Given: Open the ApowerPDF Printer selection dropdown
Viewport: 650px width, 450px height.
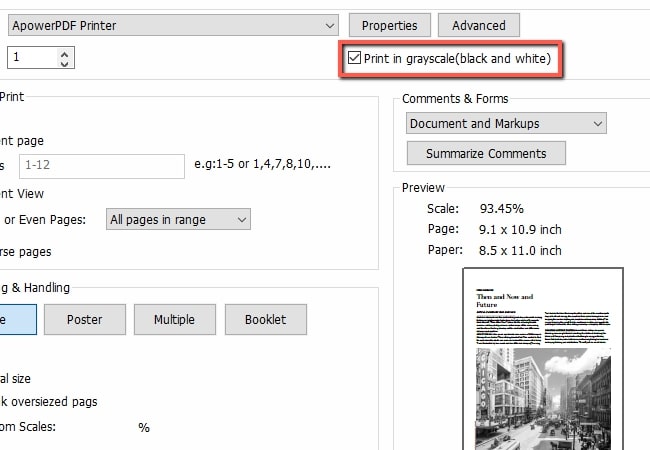Looking at the screenshot, I should tap(170, 25).
